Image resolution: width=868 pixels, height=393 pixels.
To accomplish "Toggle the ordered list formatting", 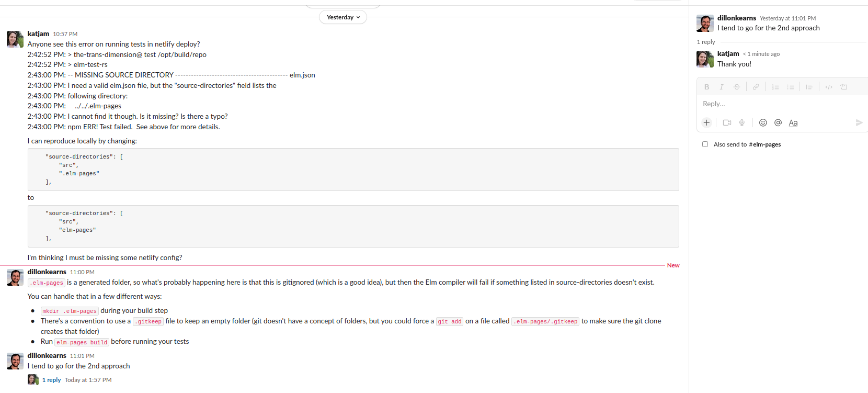I will click(775, 86).
